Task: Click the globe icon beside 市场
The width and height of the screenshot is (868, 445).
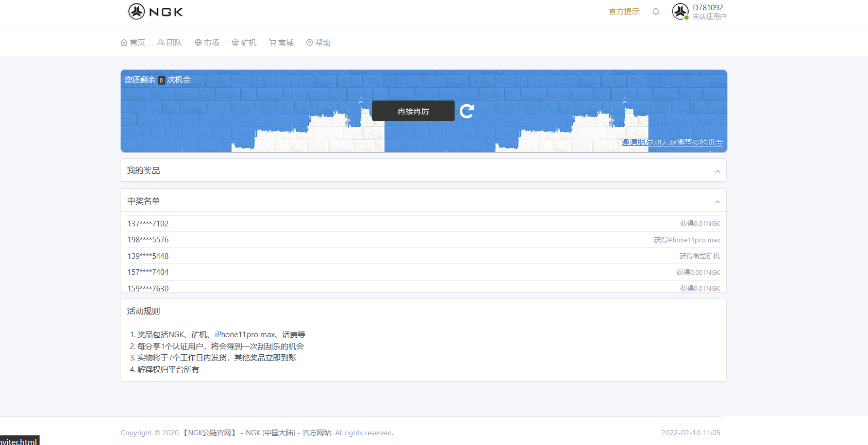Action: [x=198, y=43]
